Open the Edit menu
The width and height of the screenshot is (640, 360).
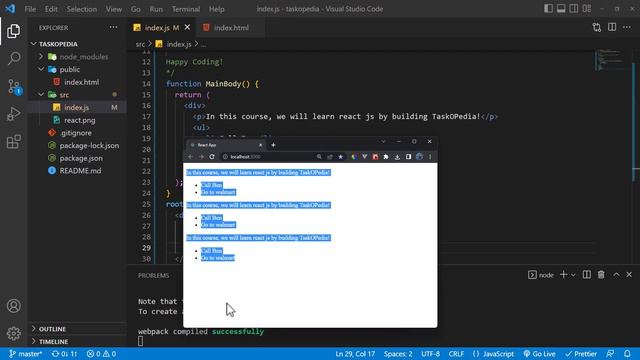pos(51,9)
